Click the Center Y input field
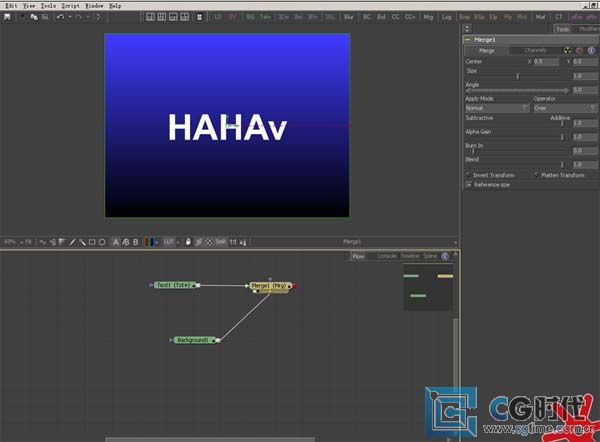Image resolution: width=600 pixels, height=442 pixels. [x=585, y=62]
